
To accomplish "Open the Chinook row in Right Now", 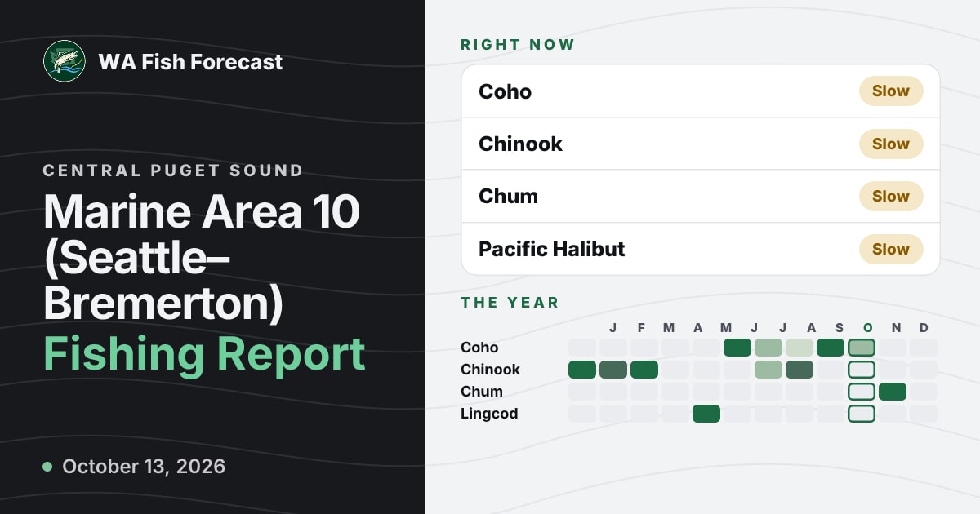I will coord(701,144).
